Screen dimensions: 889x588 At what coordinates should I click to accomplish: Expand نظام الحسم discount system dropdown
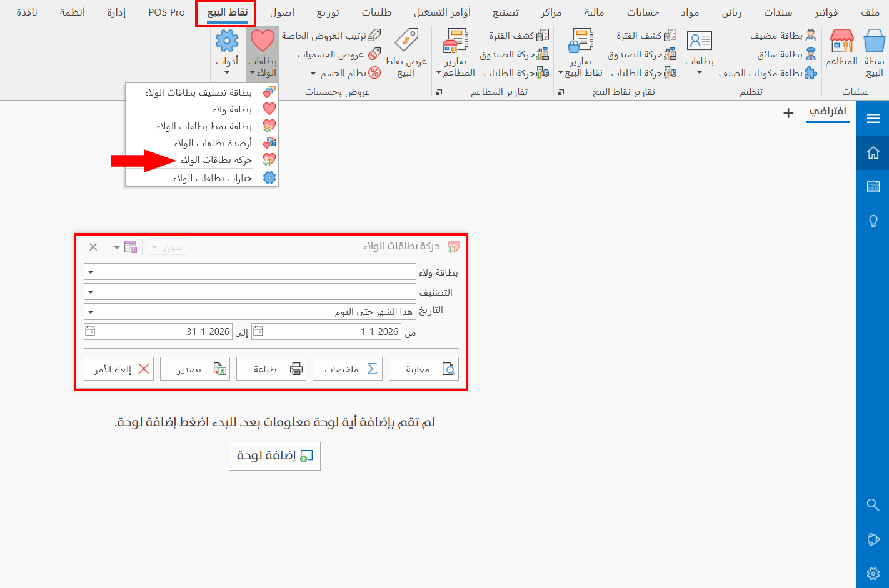346,73
